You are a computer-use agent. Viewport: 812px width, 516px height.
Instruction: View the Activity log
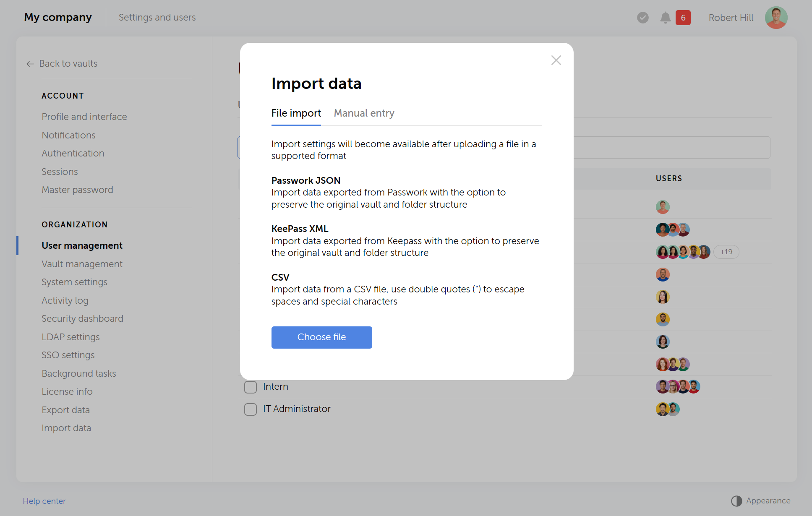click(65, 300)
